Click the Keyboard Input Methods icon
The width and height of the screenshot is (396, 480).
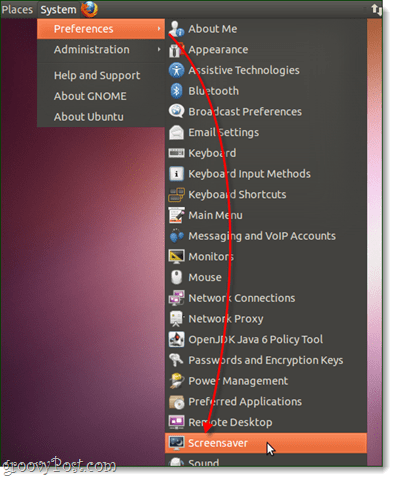pyautogui.click(x=176, y=174)
